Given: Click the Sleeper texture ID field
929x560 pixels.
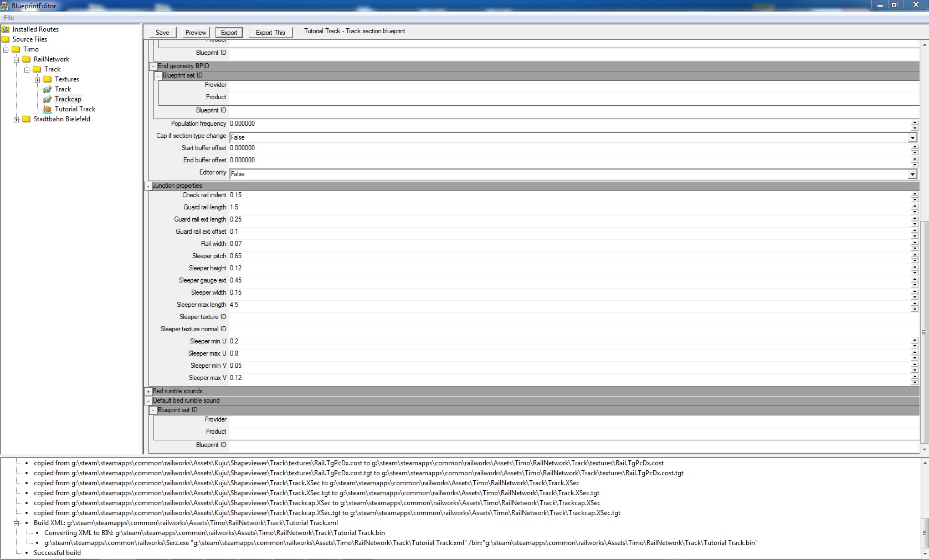Looking at the screenshot, I should pyautogui.click(x=574, y=317).
